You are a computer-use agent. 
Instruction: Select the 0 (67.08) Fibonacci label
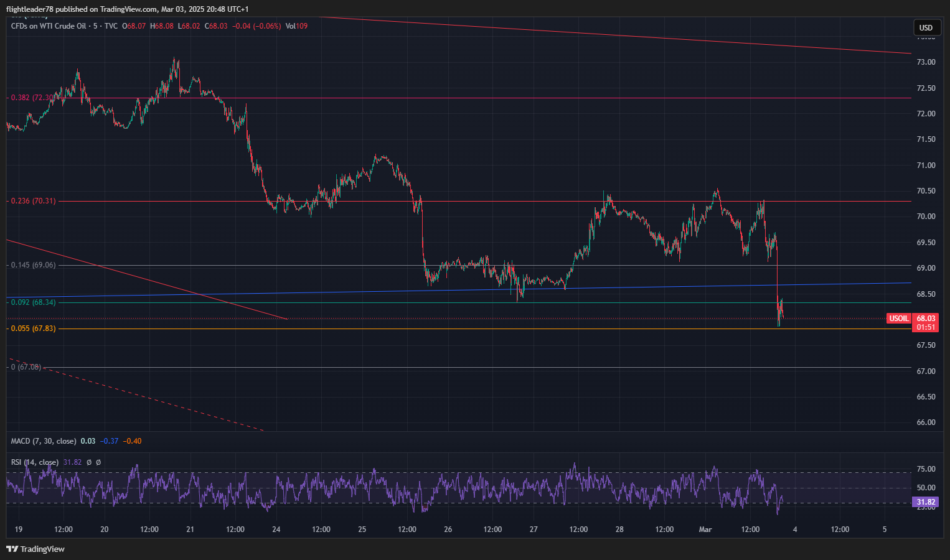26,367
